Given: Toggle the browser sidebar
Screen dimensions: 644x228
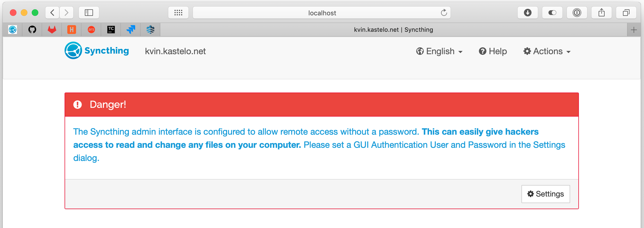Looking at the screenshot, I should point(89,12).
